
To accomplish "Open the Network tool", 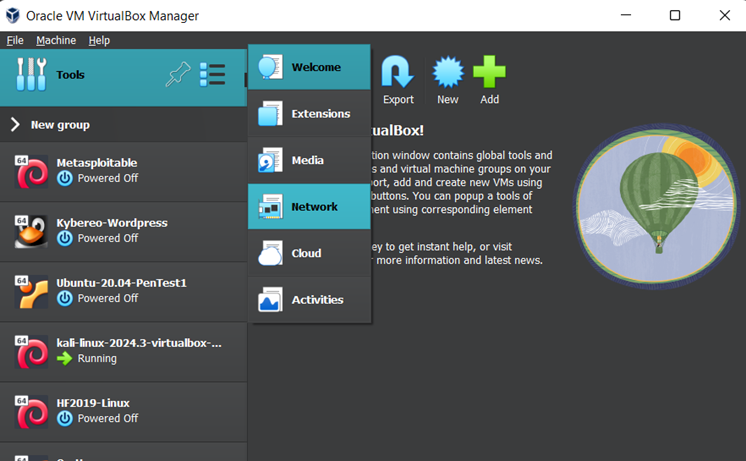I will (x=309, y=206).
